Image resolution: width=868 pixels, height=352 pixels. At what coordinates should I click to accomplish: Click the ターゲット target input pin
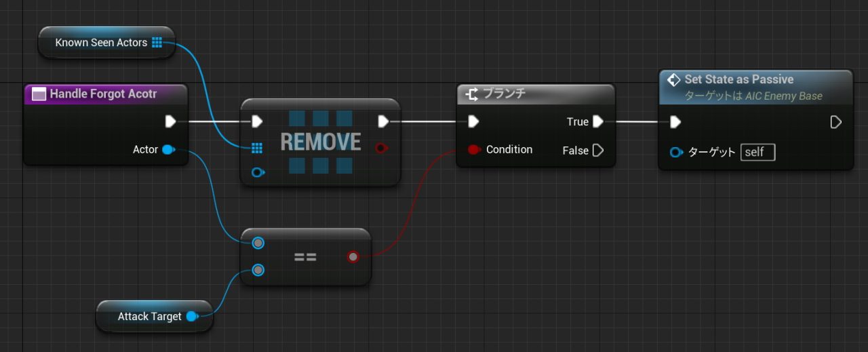point(676,152)
